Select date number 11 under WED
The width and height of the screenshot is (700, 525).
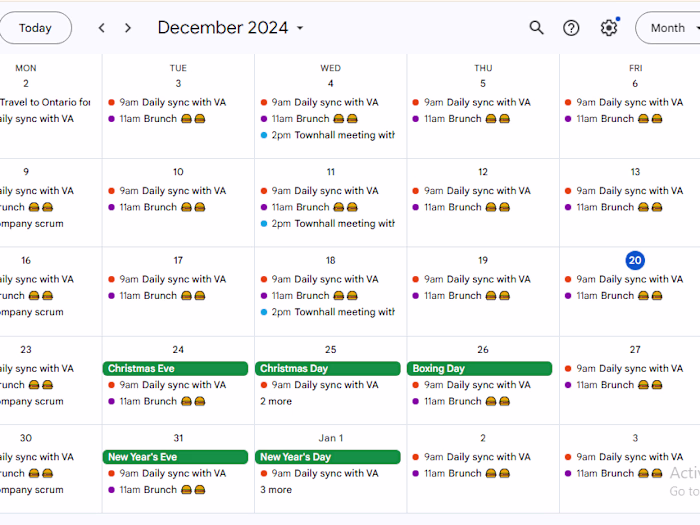coord(330,172)
